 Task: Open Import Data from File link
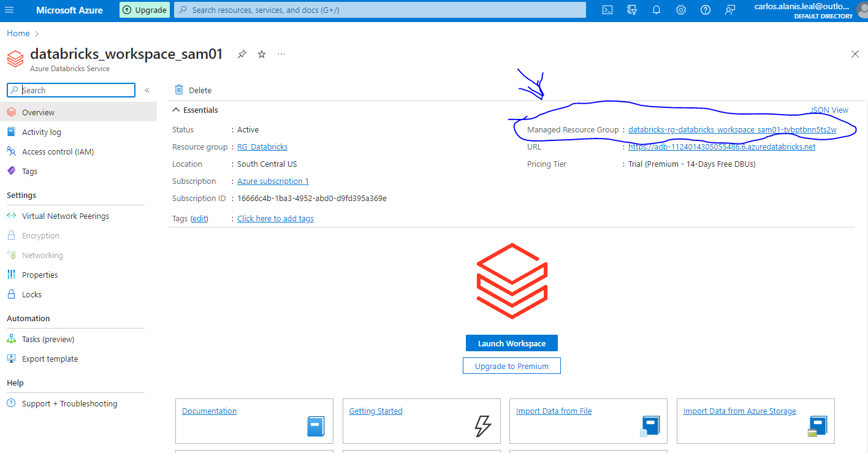554,411
